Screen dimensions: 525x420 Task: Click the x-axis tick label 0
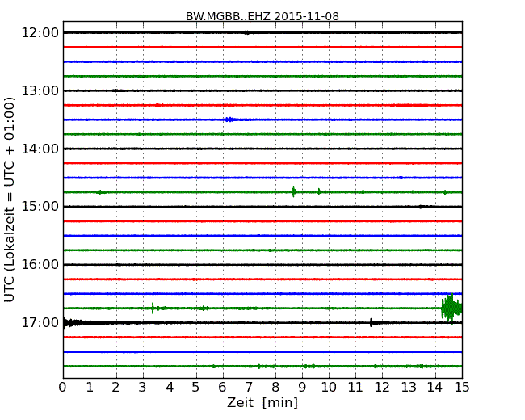click(63, 388)
